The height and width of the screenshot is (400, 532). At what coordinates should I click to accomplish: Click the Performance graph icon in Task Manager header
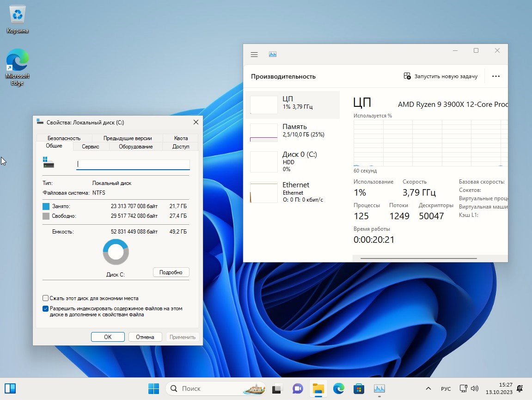(273, 55)
